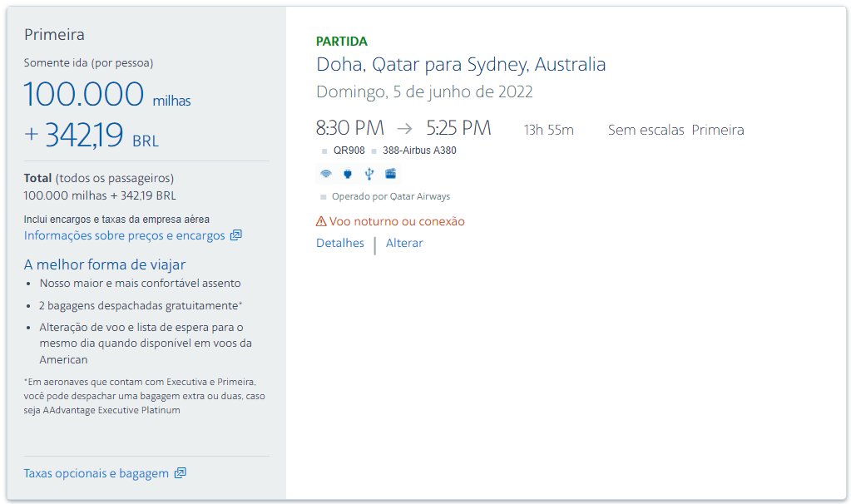Click the Alteração de voo e lista de espera bullet
The height and width of the screenshot is (504, 851).
(146, 343)
